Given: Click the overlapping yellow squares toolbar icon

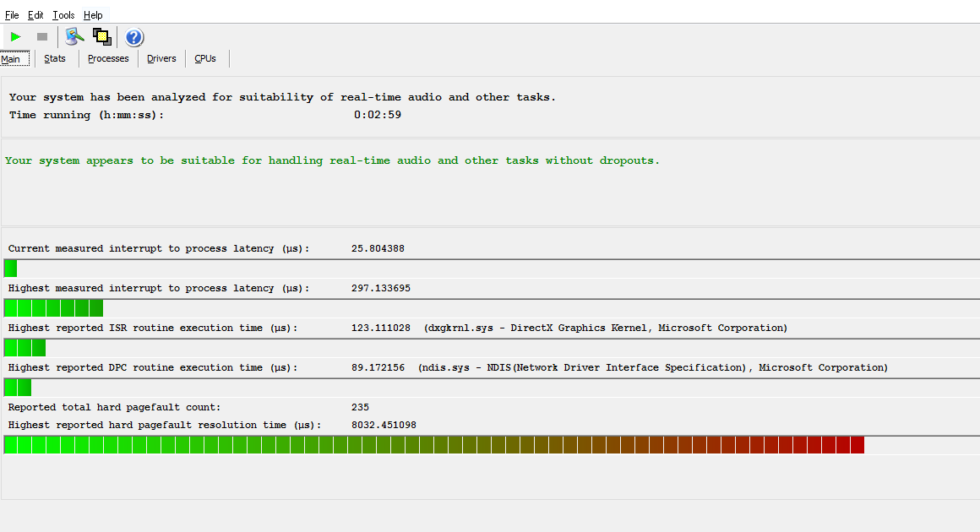Looking at the screenshot, I should (102, 36).
